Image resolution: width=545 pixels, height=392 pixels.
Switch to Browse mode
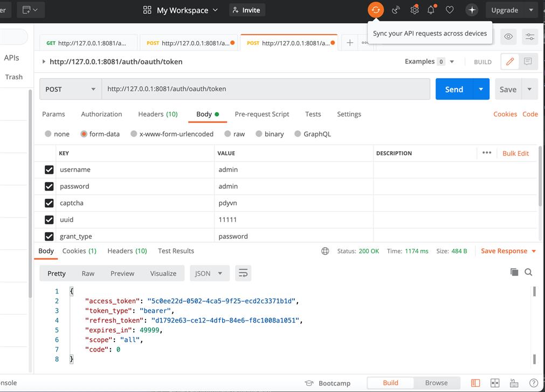pyautogui.click(x=436, y=383)
